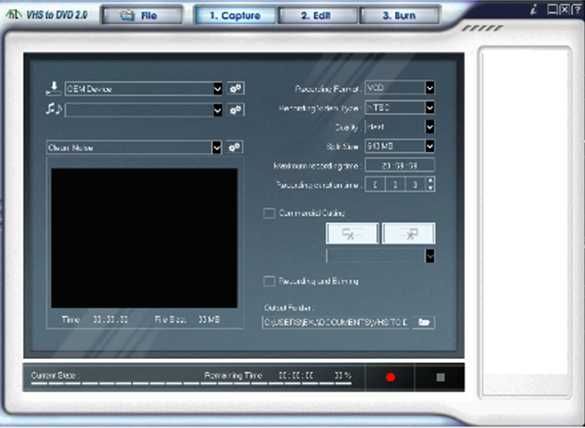Stop recording with the square stop button
Screen dimensions: 585x428
tap(440, 377)
